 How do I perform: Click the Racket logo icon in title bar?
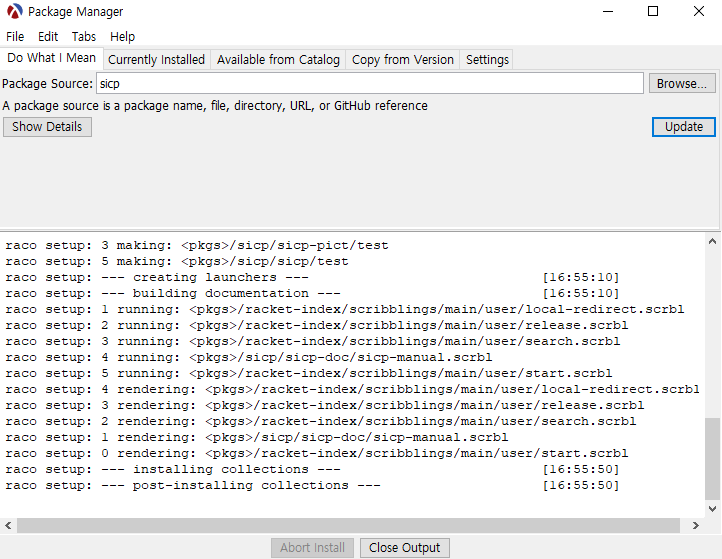point(14,12)
